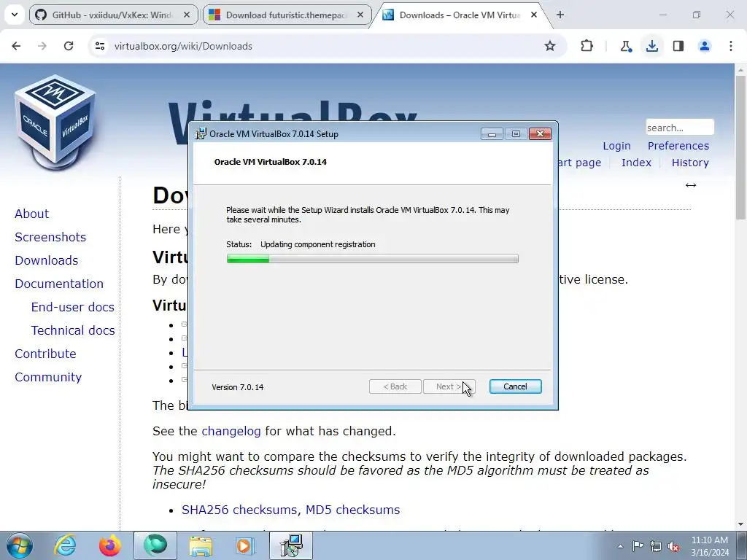Screen dimensions: 747x560
Task: Open Documentation in the sidebar
Action: 59,284
